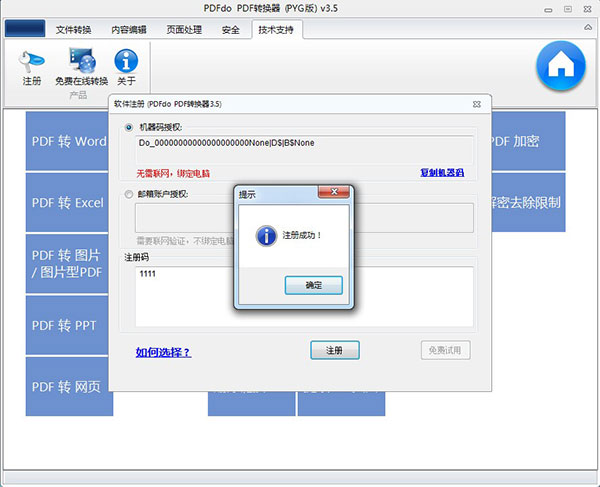This screenshot has width=600, height=487.
Task: Click 复制机器码 link
Action: pos(442,173)
